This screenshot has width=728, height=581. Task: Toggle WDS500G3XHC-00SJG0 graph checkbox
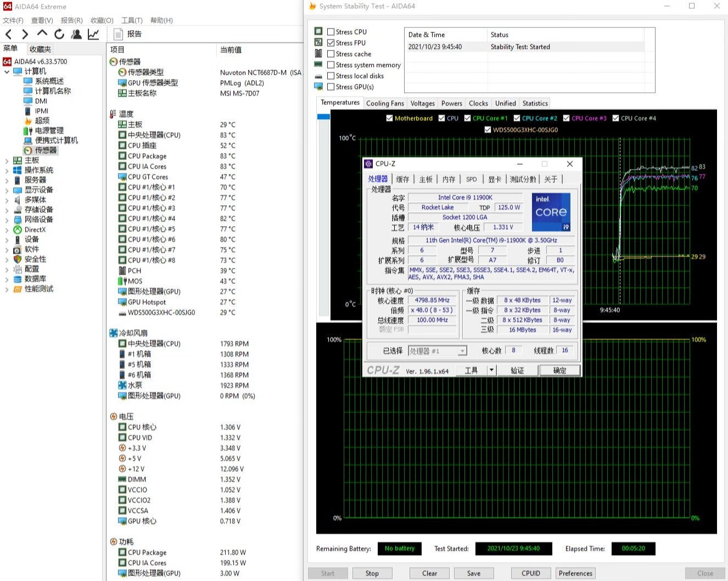click(x=488, y=130)
